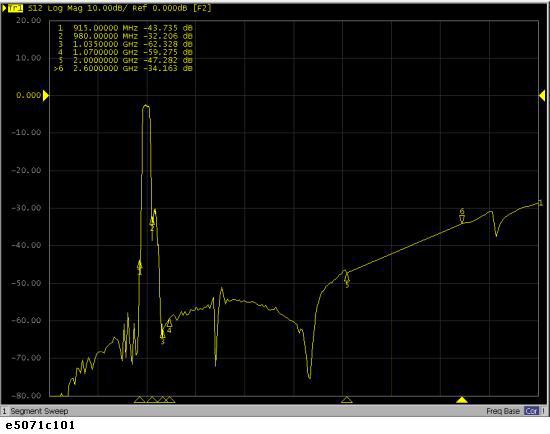This screenshot has width=550, height=434.
Task: Click the marker 5 outline triangle on the frequency axis
Action: (347, 400)
